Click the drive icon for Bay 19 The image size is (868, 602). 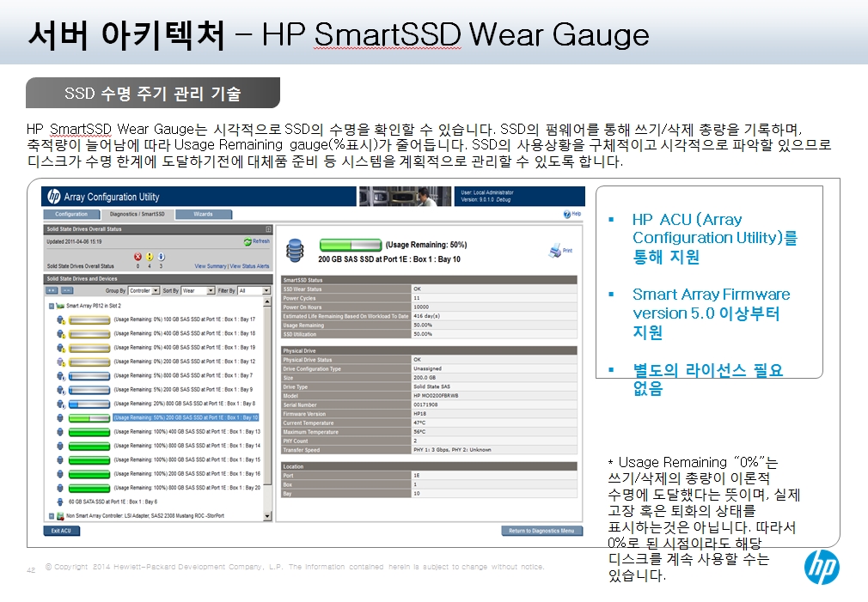coord(61,348)
